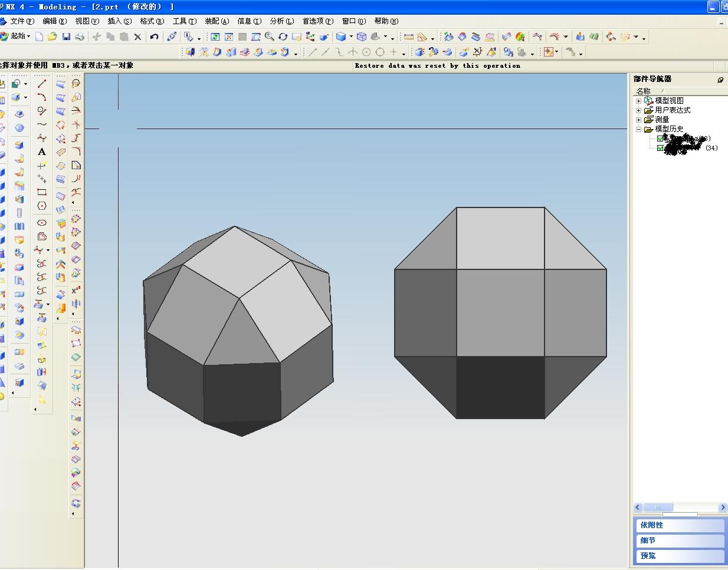Image resolution: width=728 pixels, height=570 pixels.
Task: Click the New file icon
Action: [x=39, y=37]
